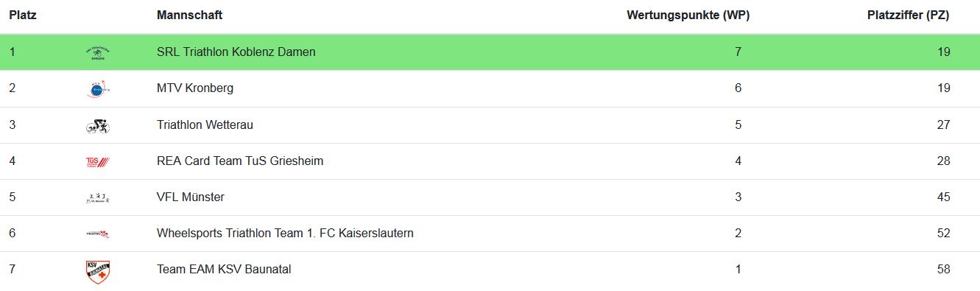Click the TuS Griesheim red logo
Viewport: 980px width, 291px height.
pos(97,161)
